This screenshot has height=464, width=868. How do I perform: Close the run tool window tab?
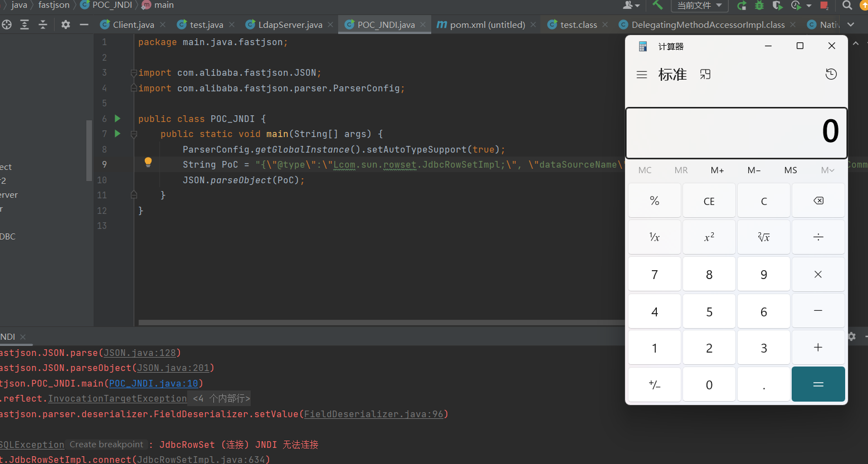click(x=23, y=337)
